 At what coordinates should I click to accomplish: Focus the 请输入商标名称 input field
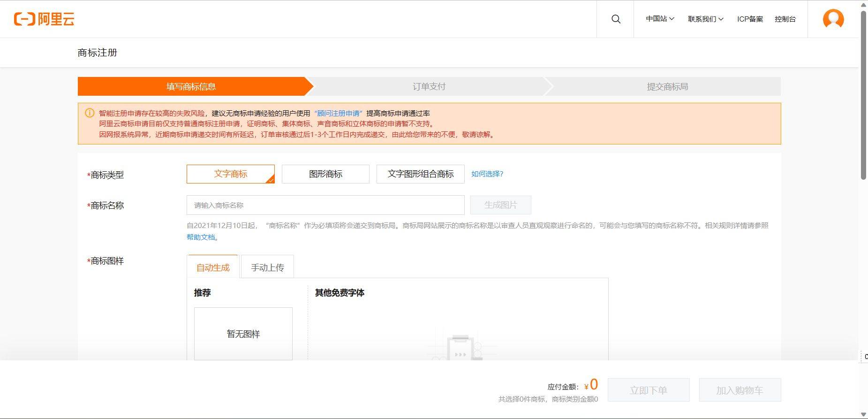(325, 205)
